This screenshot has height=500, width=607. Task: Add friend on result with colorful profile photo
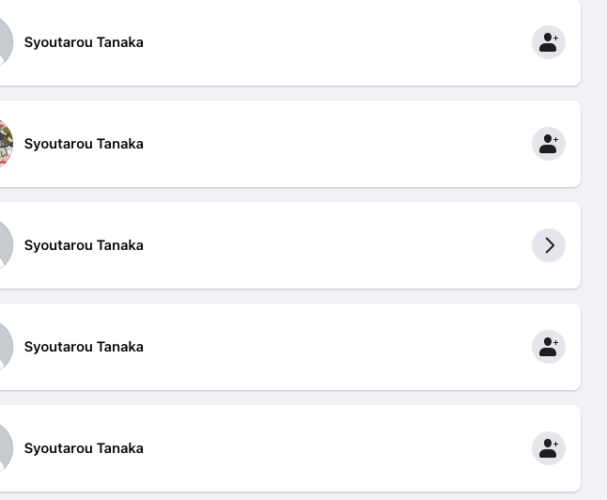tap(549, 144)
